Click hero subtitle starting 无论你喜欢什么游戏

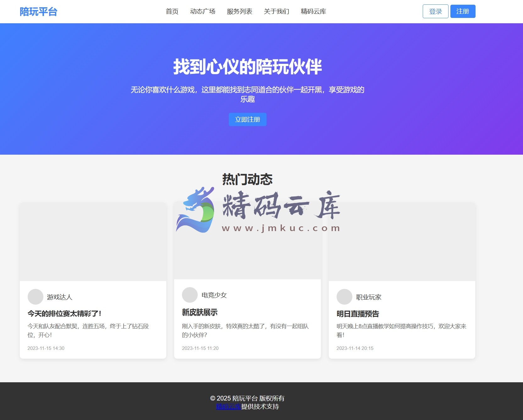pyautogui.click(x=248, y=94)
